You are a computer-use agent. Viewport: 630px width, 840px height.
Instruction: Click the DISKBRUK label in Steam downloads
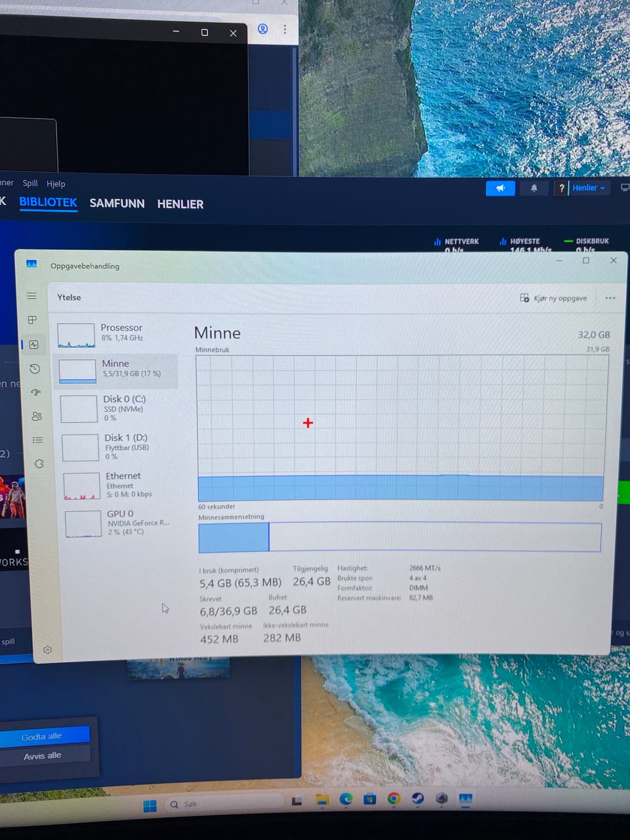(x=593, y=241)
